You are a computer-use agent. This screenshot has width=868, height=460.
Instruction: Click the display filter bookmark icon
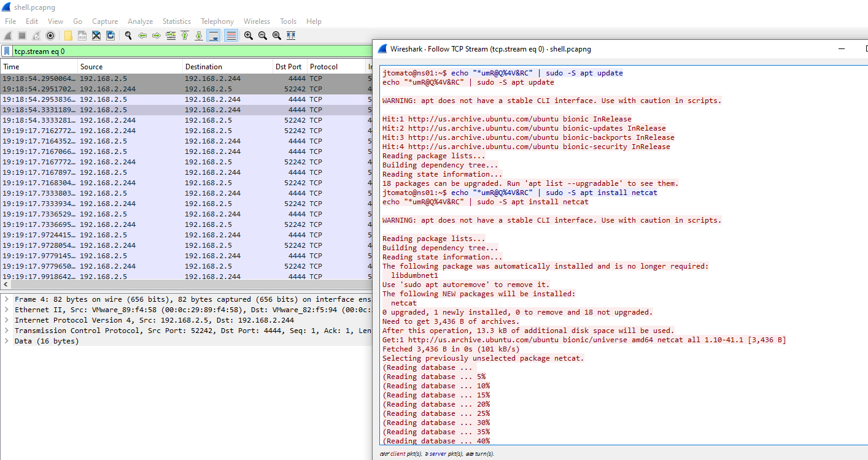tap(7, 52)
